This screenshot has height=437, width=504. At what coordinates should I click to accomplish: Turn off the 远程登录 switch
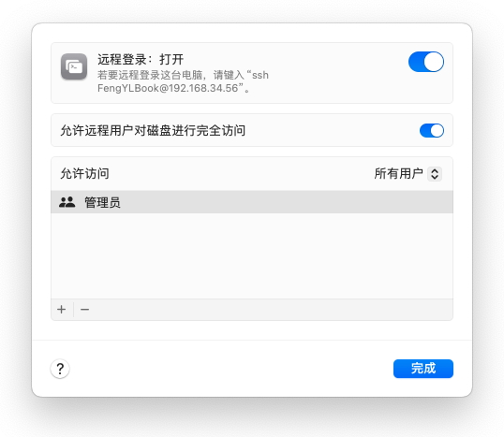pos(426,62)
